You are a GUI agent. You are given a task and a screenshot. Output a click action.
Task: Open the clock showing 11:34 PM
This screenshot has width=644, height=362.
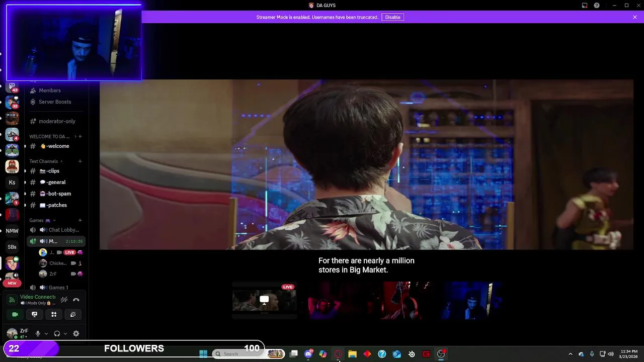(629, 354)
